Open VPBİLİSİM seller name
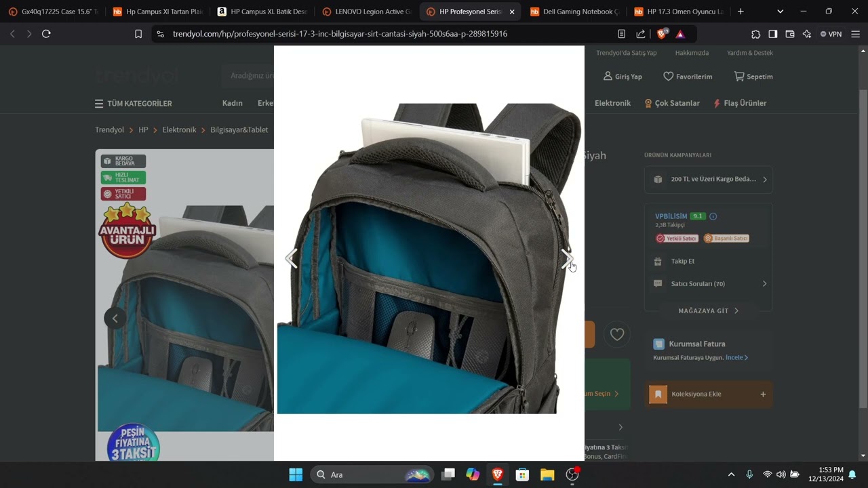This screenshot has height=488, width=868. click(671, 216)
